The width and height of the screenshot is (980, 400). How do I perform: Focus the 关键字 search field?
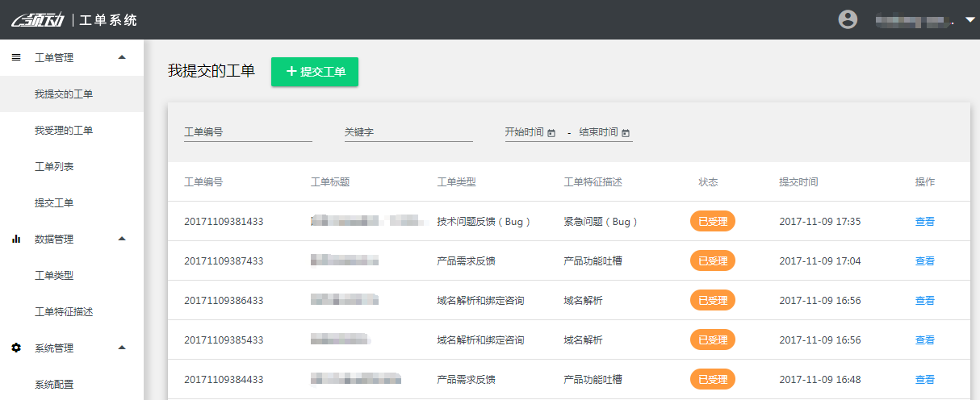(x=408, y=132)
